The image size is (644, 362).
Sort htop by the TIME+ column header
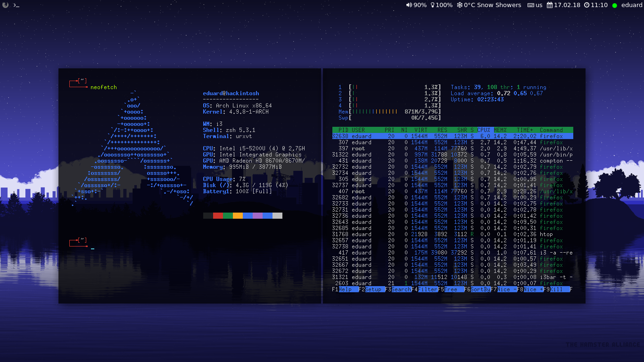pyautogui.click(x=525, y=130)
